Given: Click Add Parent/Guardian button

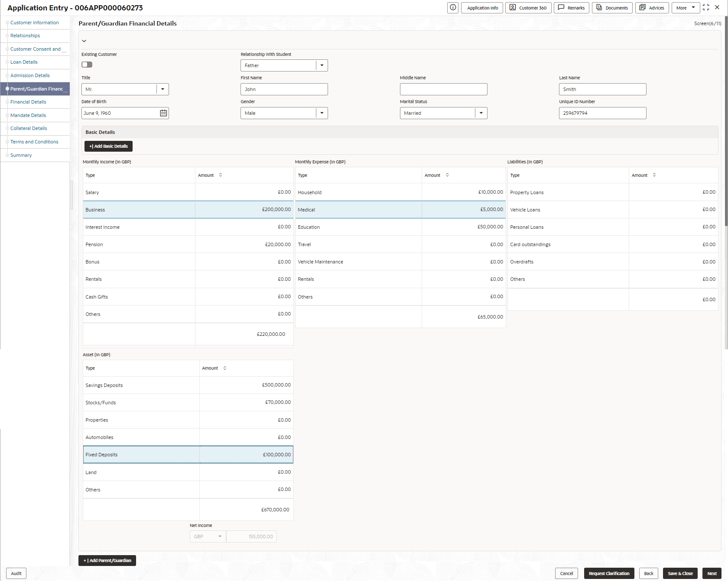Looking at the screenshot, I should pos(107,560).
